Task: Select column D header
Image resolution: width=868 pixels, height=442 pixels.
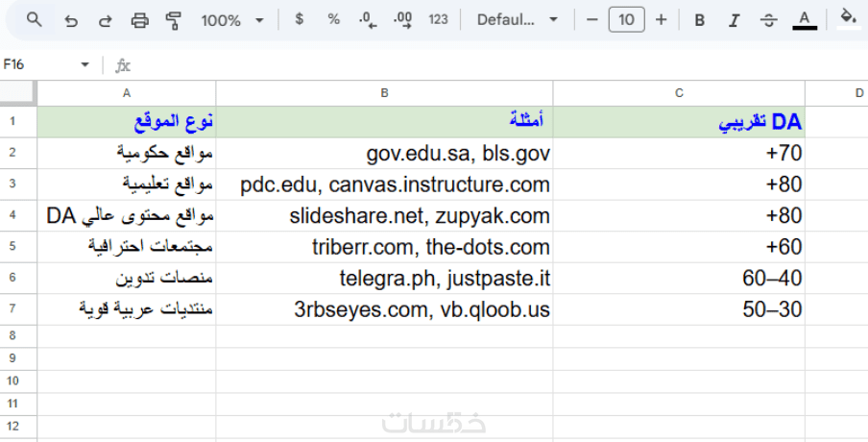Action: pyautogui.click(x=836, y=93)
